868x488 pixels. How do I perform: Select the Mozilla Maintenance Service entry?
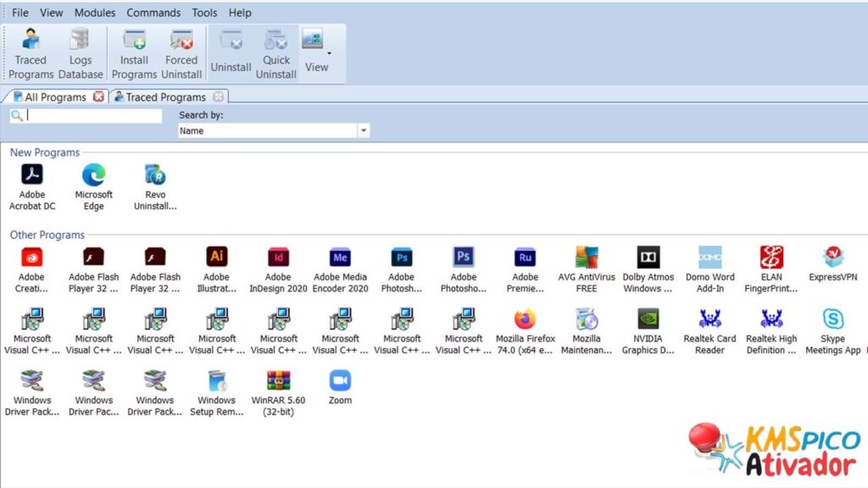[x=587, y=331]
